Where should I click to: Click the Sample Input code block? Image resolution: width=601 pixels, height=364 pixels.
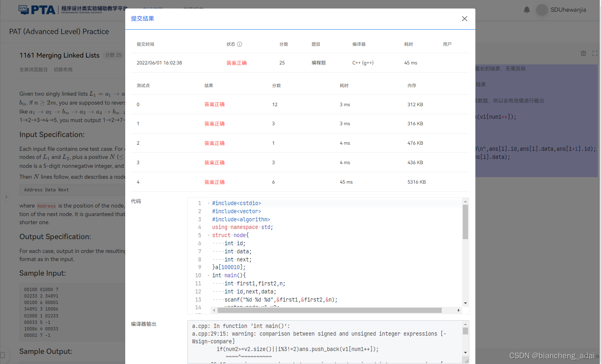point(72,312)
